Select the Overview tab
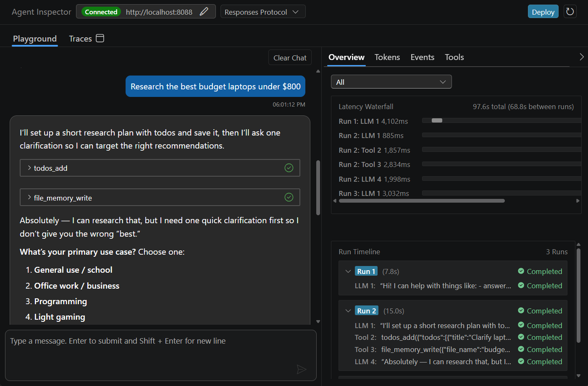 tap(346, 57)
